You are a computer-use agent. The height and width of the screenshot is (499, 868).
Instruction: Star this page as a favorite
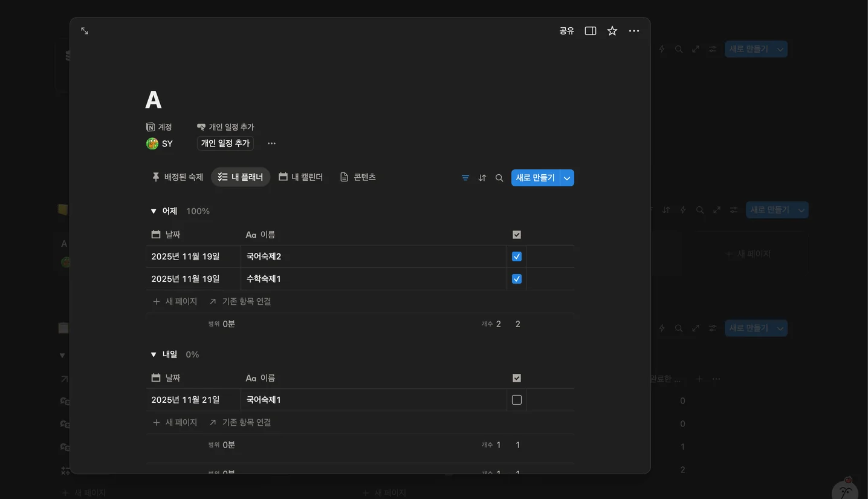point(612,30)
